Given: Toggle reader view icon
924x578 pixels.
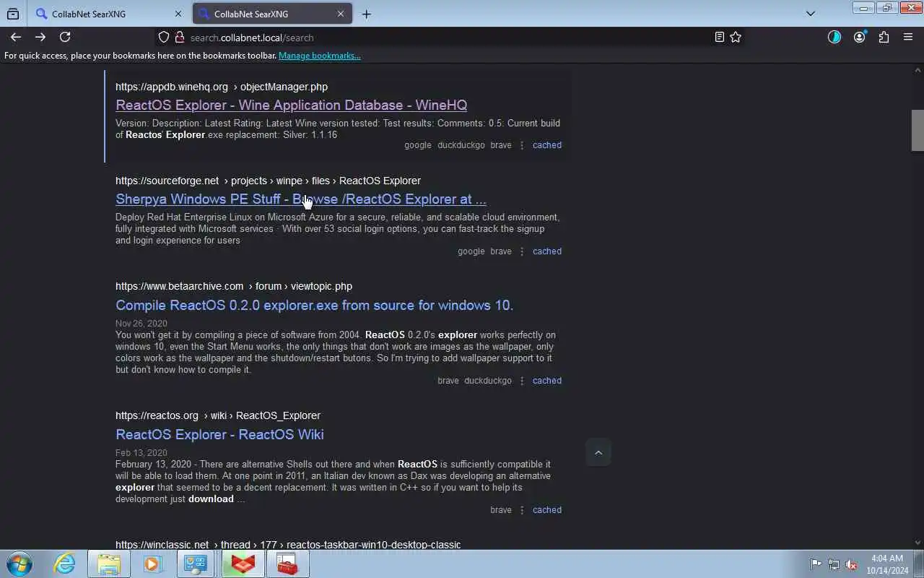Looking at the screenshot, I should pyautogui.click(x=719, y=37).
